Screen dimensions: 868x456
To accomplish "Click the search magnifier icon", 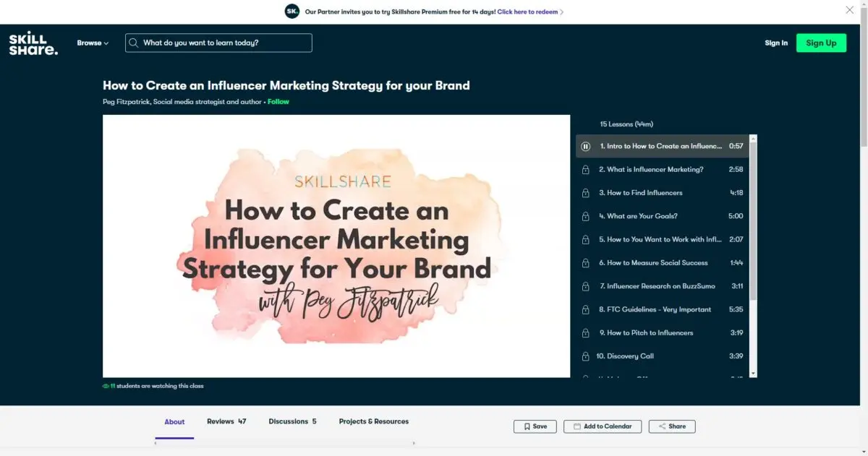I will click(133, 43).
